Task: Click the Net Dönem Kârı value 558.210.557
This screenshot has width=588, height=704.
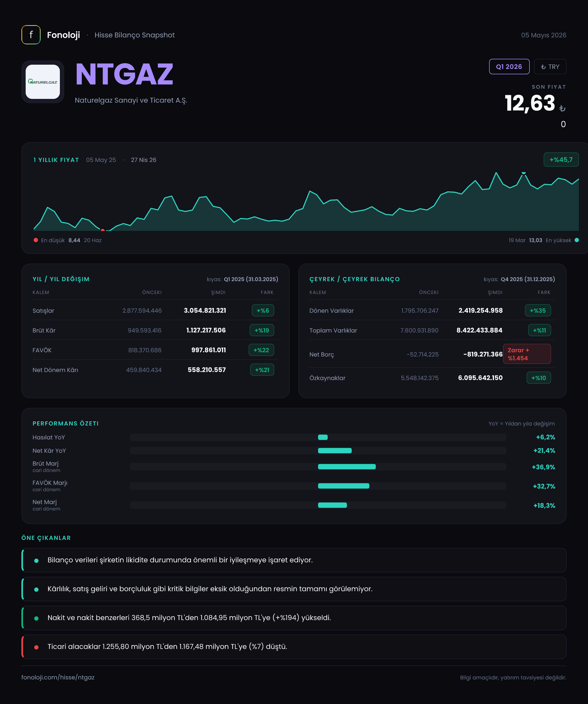Action: coord(207,370)
